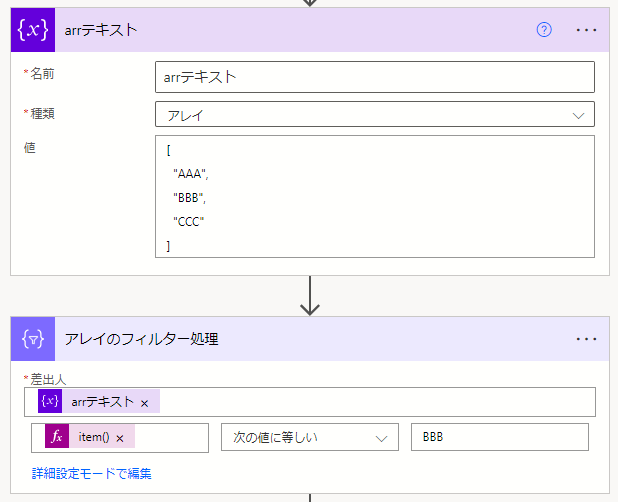Click the arrテキスト action header title
The image size is (618, 502).
coord(101,30)
